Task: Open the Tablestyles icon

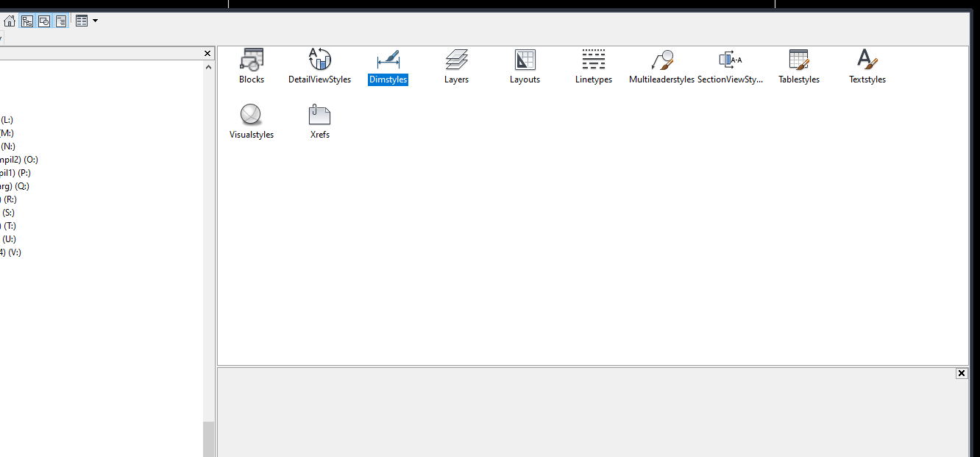Action: click(x=798, y=66)
